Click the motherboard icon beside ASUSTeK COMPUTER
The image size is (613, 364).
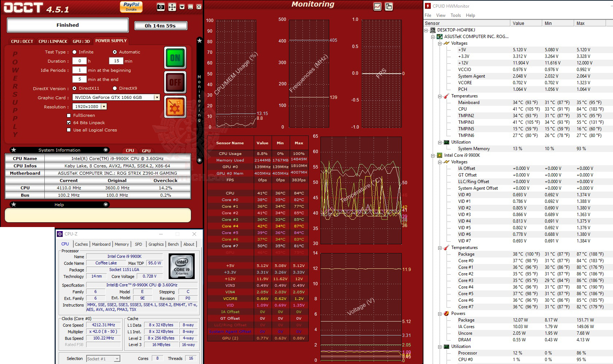click(x=440, y=37)
